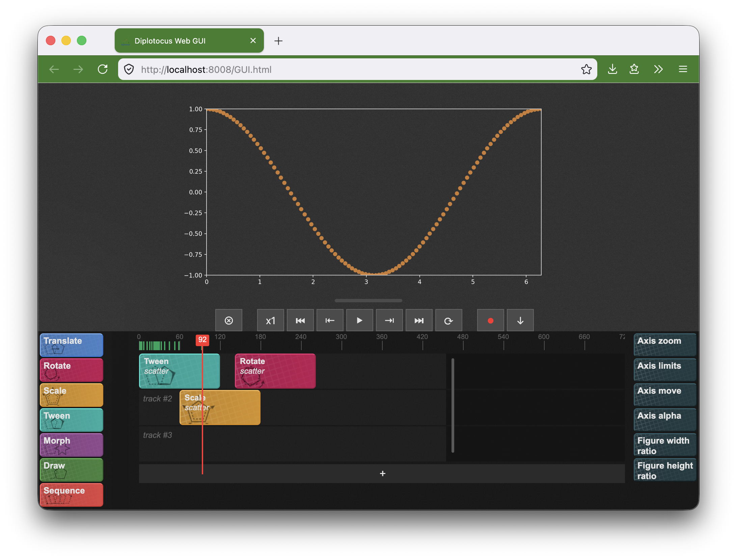This screenshot has height=560, width=737.
Task: Click the track #3 label
Action: pos(158,435)
